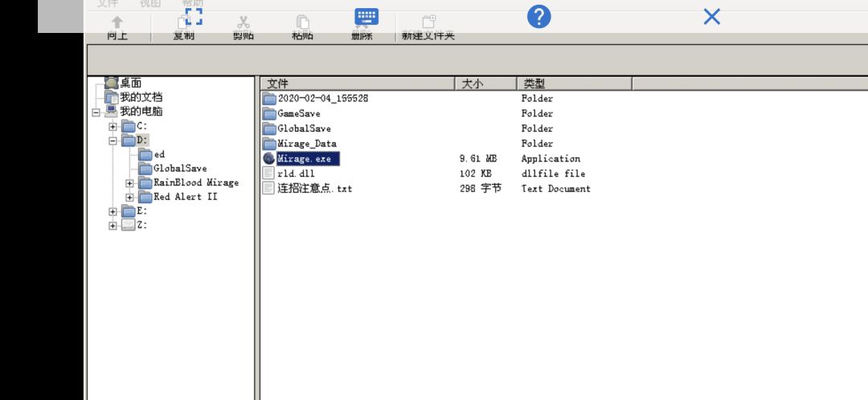Click the 删除 delete toolbar label
This screenshot has height=400, width=868.
[362, 36]
